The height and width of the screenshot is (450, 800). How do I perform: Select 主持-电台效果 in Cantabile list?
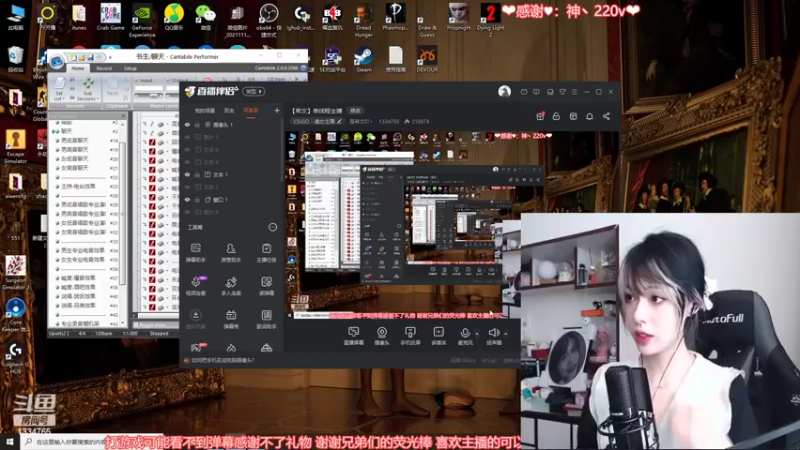78,186
